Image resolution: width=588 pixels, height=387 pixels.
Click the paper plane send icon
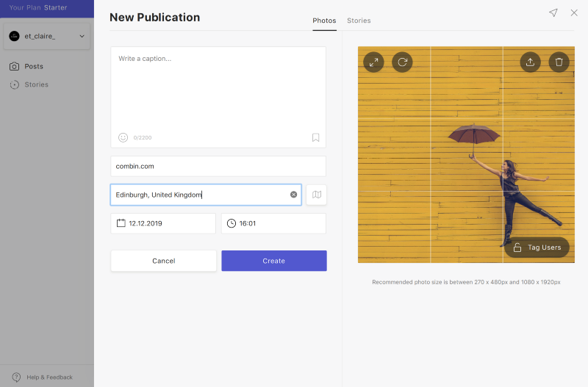pos(553,13)
